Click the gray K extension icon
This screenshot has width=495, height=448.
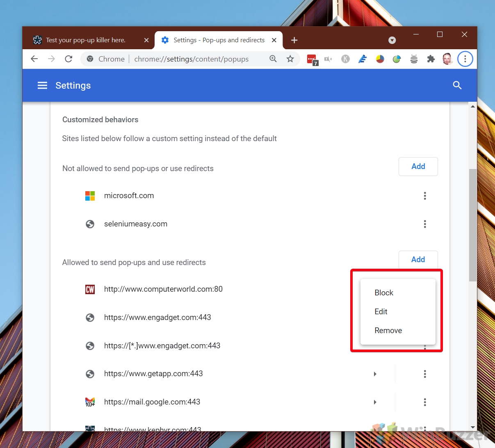345,59
